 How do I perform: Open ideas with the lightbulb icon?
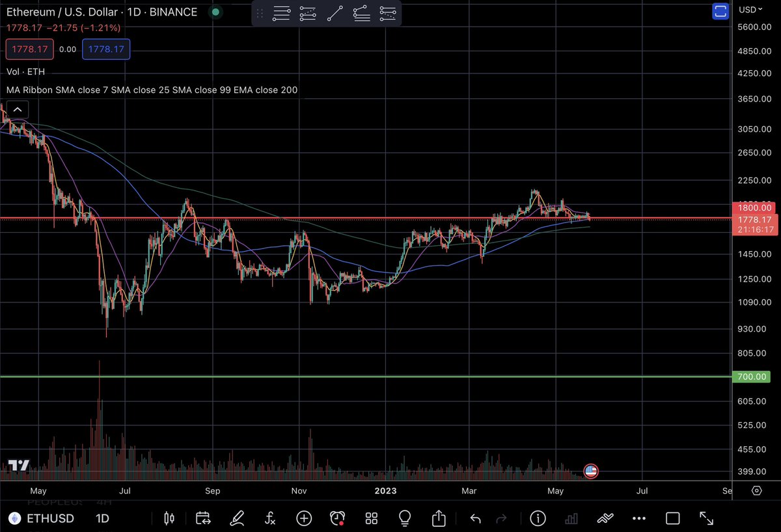coord(405,518)
